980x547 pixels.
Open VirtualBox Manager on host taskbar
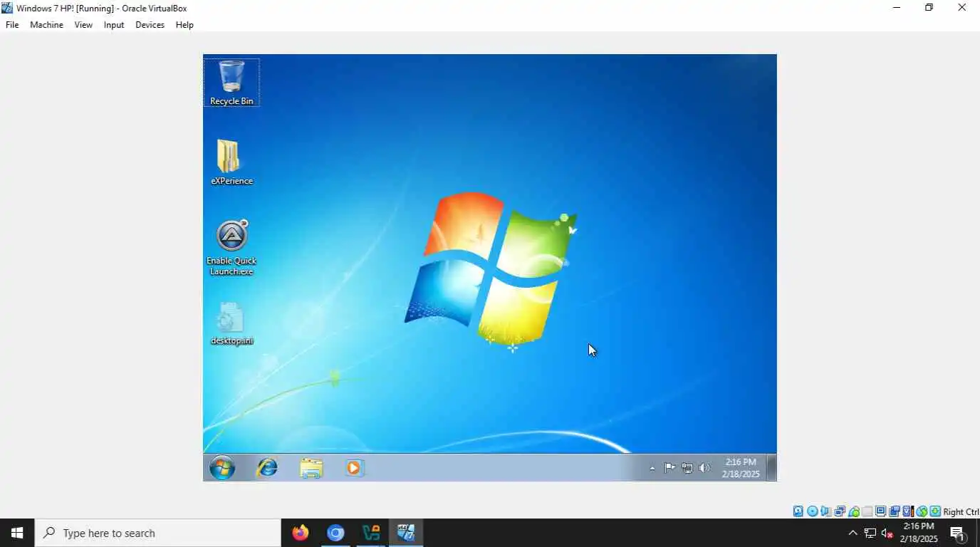(x=371, y=533)
